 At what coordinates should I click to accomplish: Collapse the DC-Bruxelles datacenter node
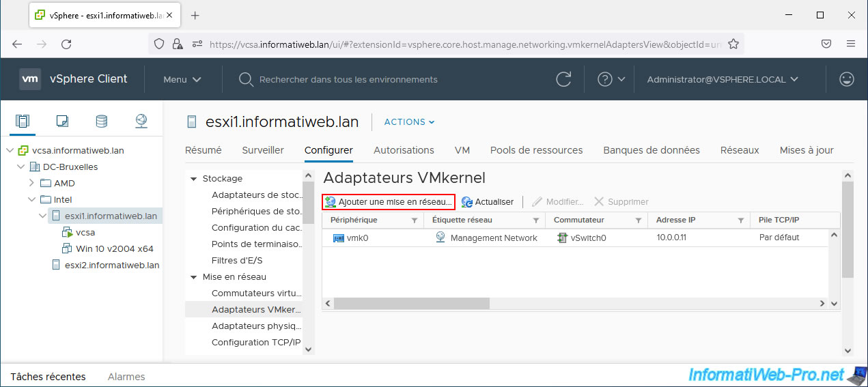(x=20, y=167)
